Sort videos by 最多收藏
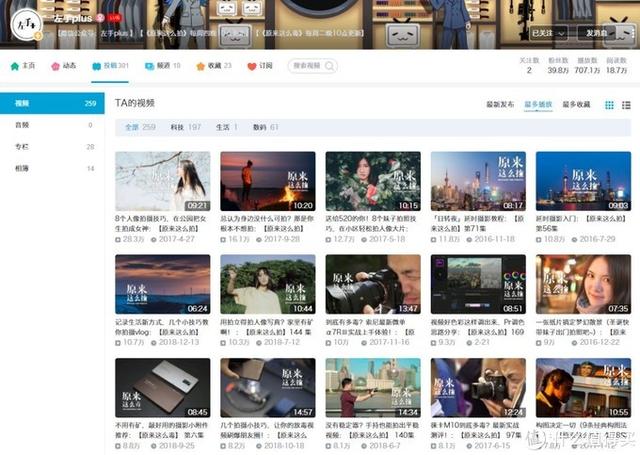 [x=576, y=104]
